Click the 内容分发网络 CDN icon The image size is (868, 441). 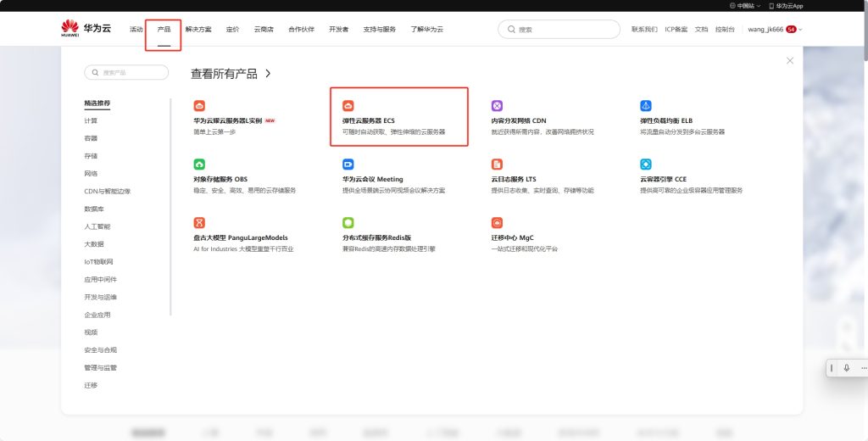point(497,106)
